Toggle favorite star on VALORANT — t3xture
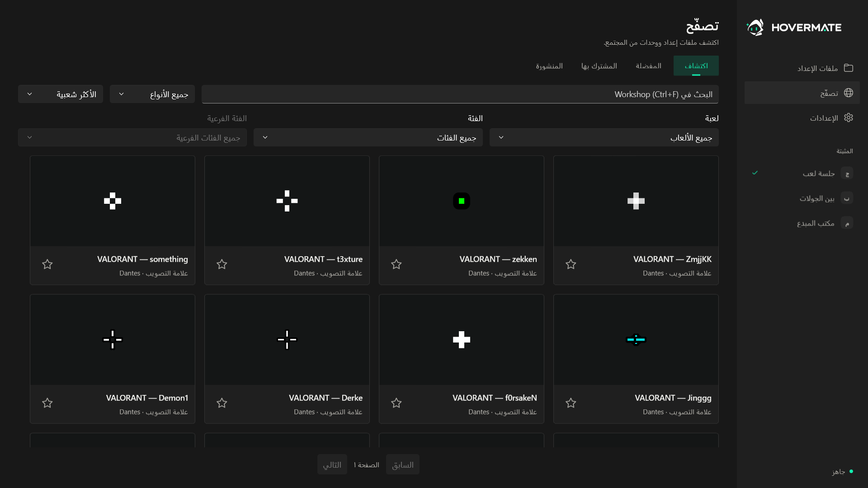 click(x=222, y=264)
